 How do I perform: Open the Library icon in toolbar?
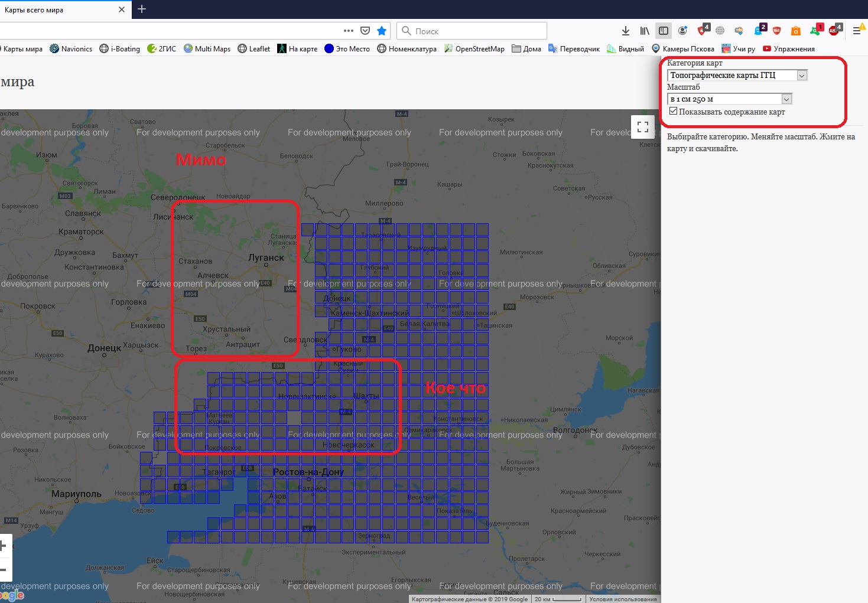(x=645, y=31)
